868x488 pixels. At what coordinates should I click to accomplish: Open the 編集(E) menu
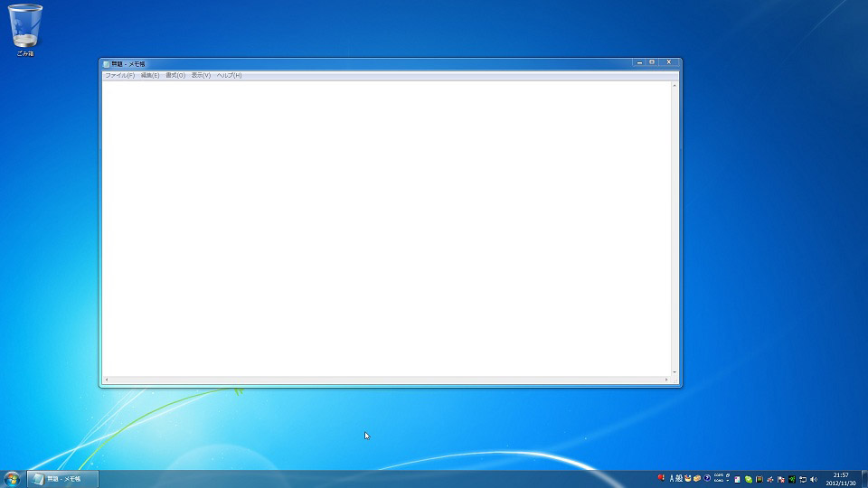[x=149, y=75]
